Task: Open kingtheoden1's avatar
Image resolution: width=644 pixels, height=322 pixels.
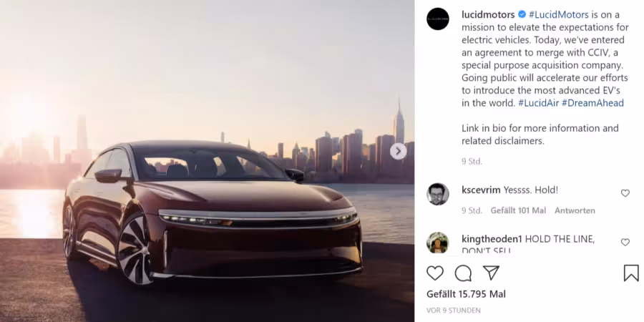Action: [x=437, y=243]
